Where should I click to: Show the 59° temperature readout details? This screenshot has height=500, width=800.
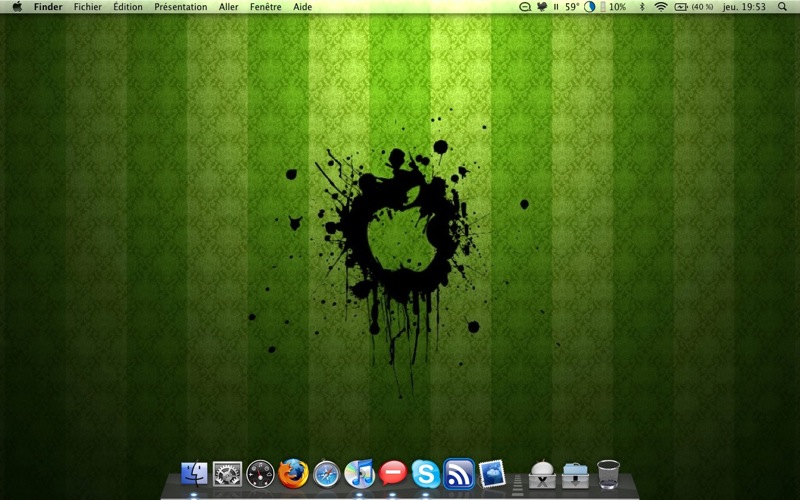pyautogui.click(x=572, y=7)
